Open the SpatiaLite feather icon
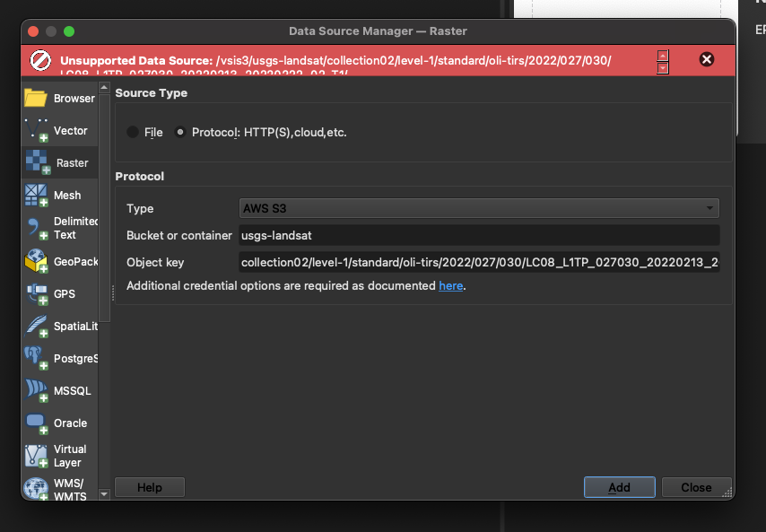Image resolution: width=766 pixels, height=532 pixels. coord(36,326)
